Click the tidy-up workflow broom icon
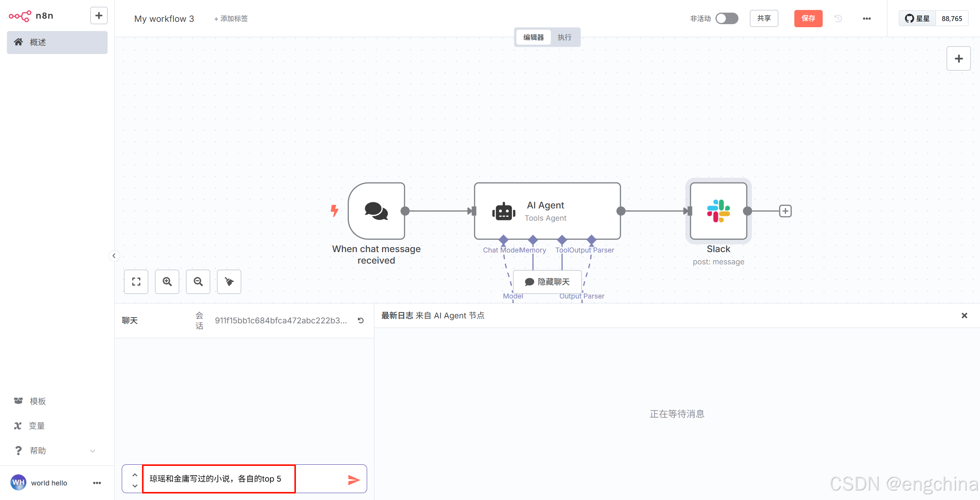 229,282
